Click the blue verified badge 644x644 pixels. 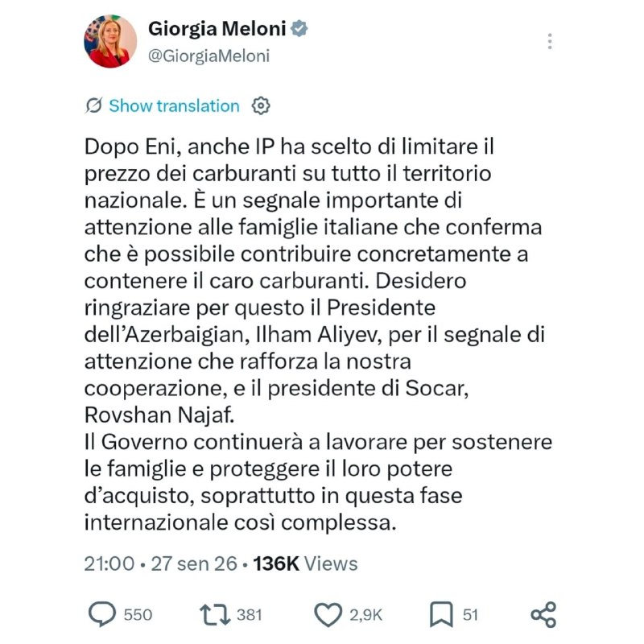(x=299, y=28)
